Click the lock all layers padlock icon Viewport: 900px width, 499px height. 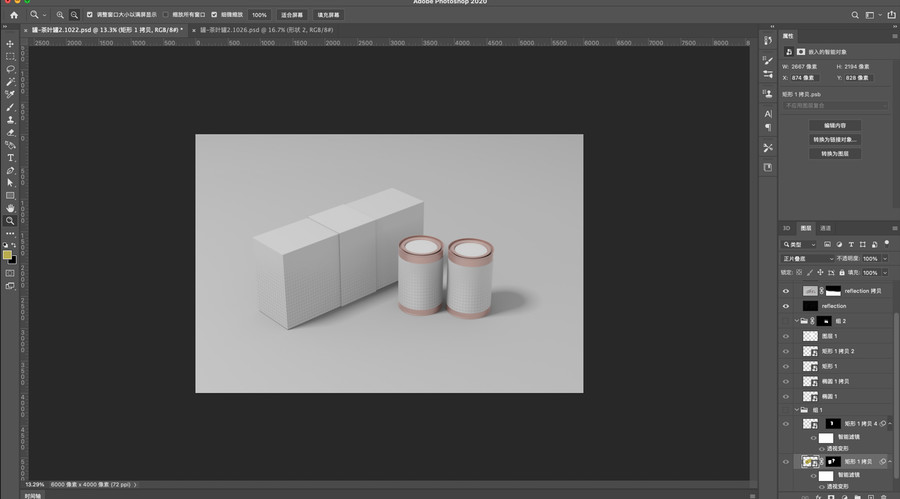(x=842, y=273)
